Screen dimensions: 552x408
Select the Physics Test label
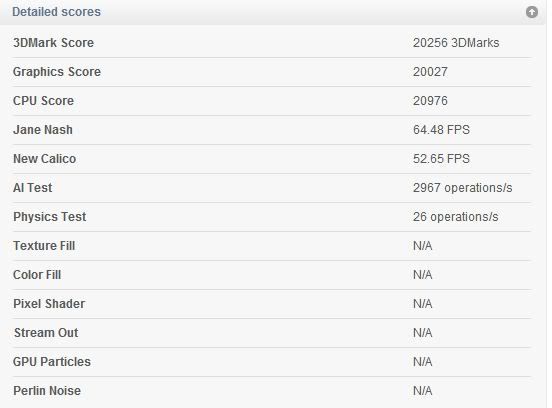coord(50,217)
